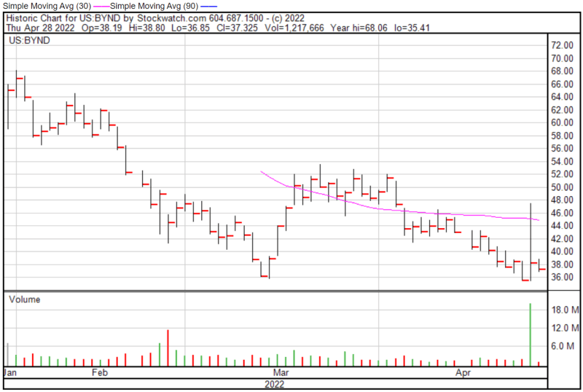Viewport: 583px width, 392px height.
Task: Click the large price spike bar near 47 in April
Action: click(531, 242)
